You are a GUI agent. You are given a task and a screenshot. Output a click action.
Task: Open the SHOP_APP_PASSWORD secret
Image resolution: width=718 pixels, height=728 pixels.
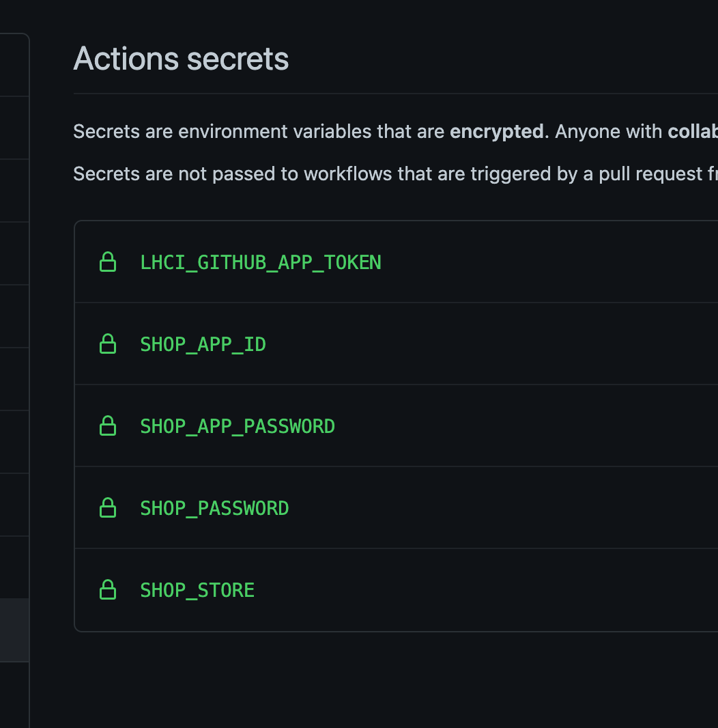tap(238, 425)
